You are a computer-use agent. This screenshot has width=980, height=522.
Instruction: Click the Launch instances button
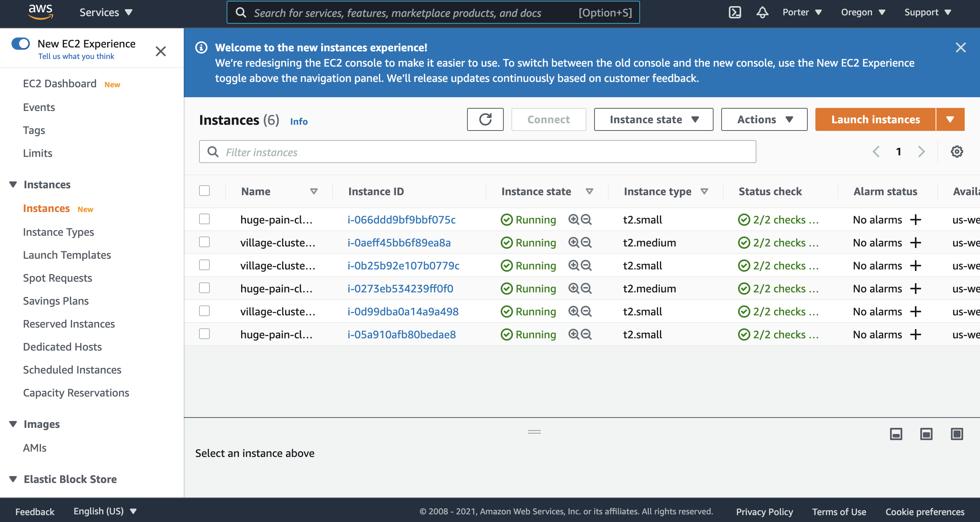(875, 119)
